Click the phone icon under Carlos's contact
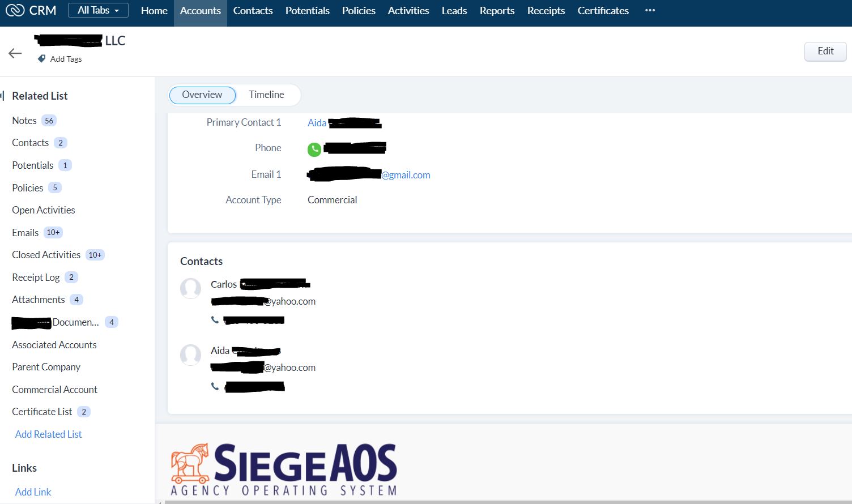Viewport: 852px width, 504px height. (x=215, y=319)
